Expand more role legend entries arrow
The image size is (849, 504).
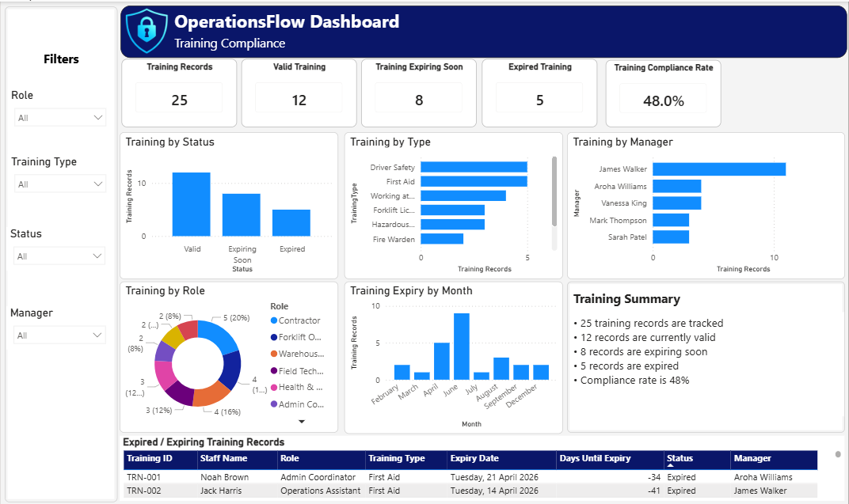point(302,421)
